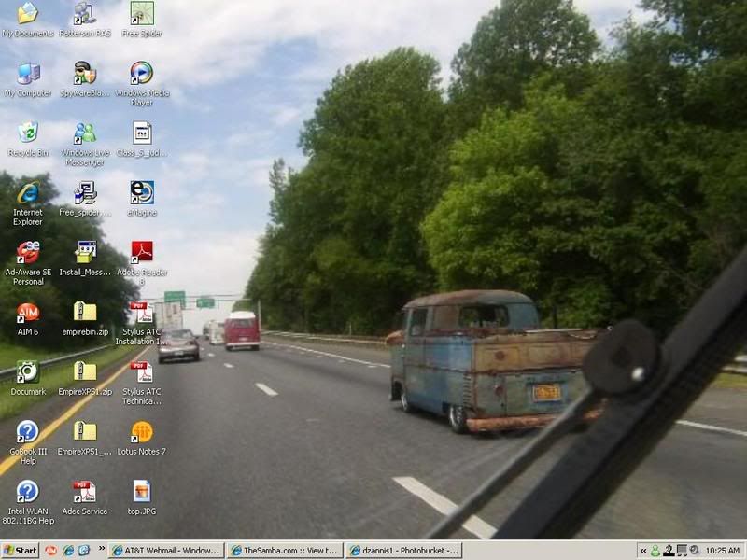The height and width of the screenshot is (560, 747).
Task: Expand the quick launch overflow chevron
Action: pos(102,549)
